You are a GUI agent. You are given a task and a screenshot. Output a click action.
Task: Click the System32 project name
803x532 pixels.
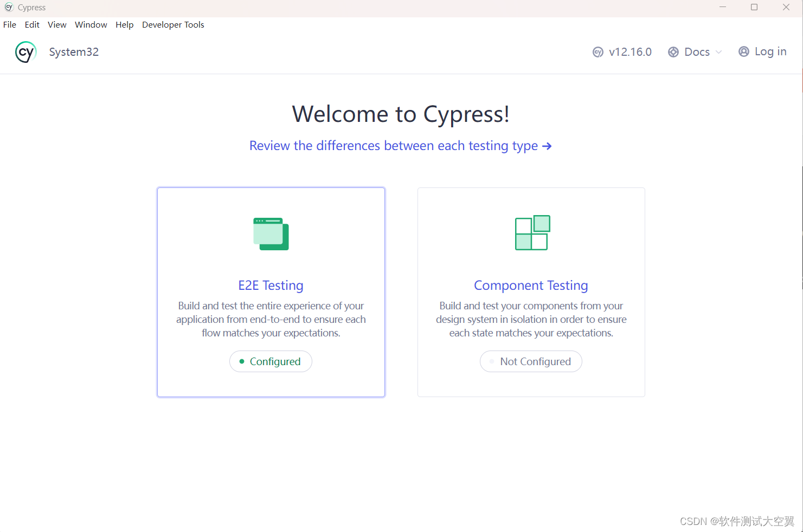74,52
